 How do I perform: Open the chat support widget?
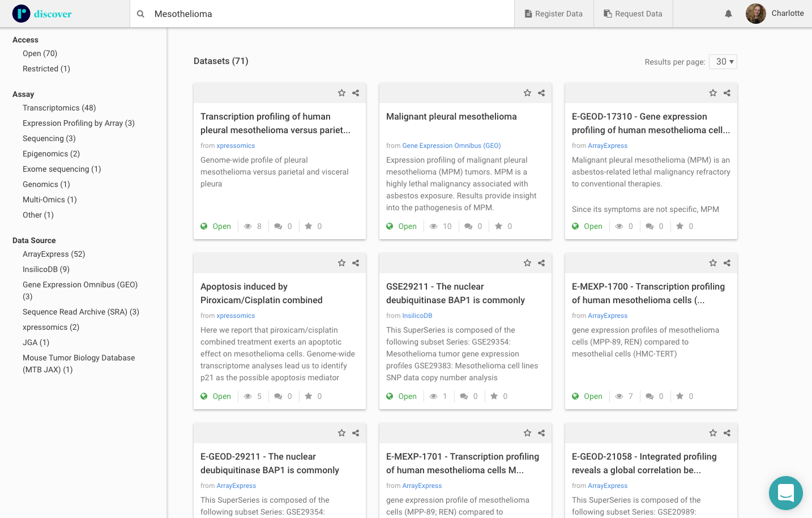tap(786, 493)
